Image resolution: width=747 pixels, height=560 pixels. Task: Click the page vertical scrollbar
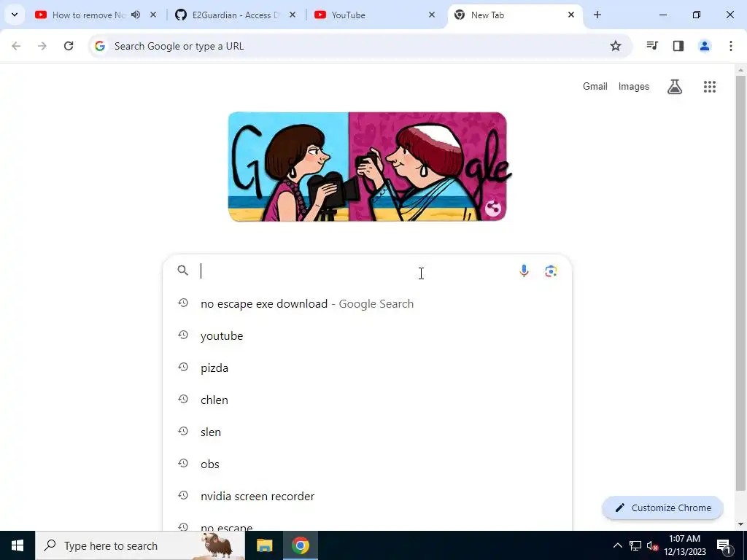pos(740,284)
